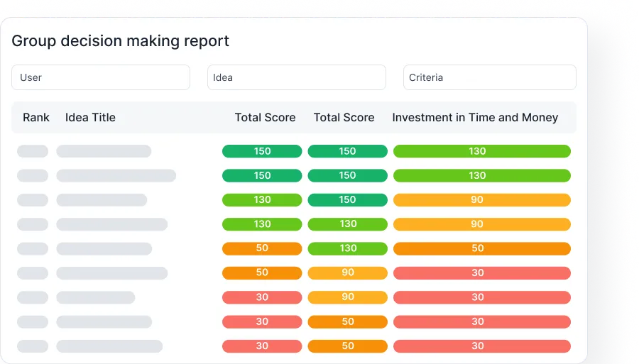Click top-row 150 in first Total Score column
The image size is (639, 364).
click(262, 151)
